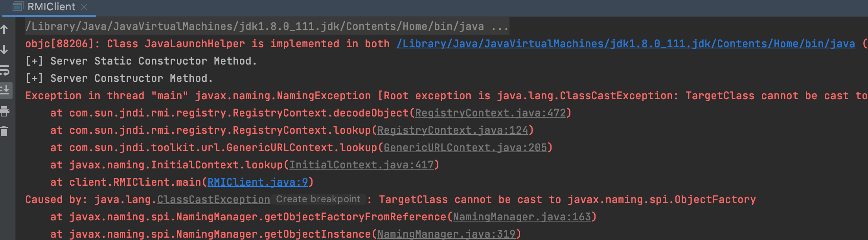The height and width of the screenshot is (240, 868).
Task: Click the Create breakpoint button
Action: click(318, 199)
